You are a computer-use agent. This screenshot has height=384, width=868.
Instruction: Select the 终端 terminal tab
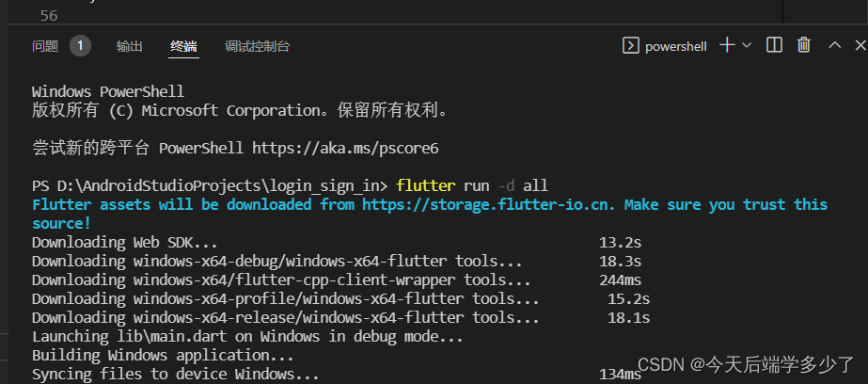pyautogui.click(x=183, y=46)
